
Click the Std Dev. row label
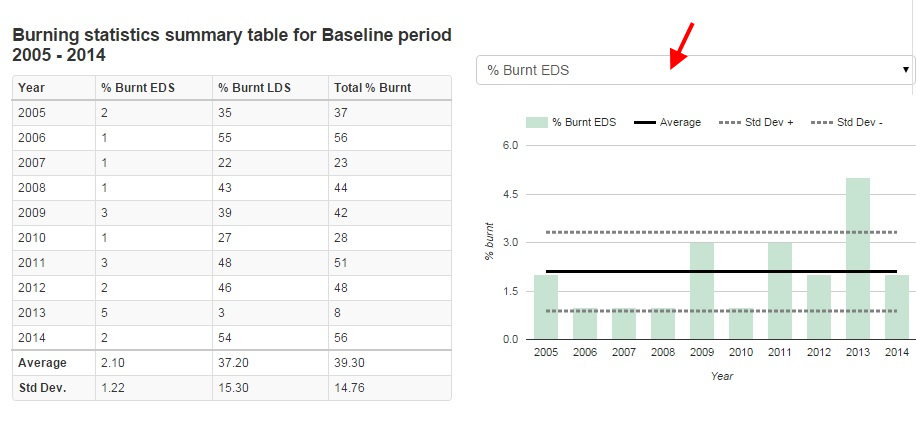[x=42, y=388]
